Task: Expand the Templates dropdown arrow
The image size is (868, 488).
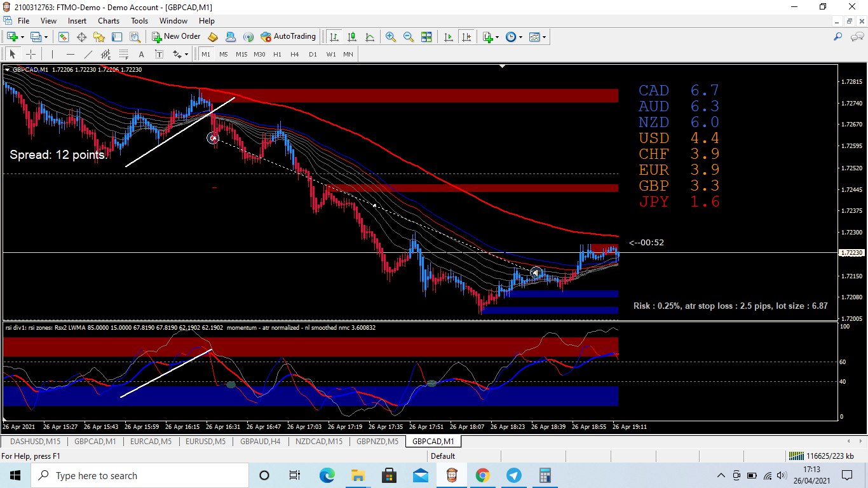Action: pyautogui.click(x=544, y=37)
